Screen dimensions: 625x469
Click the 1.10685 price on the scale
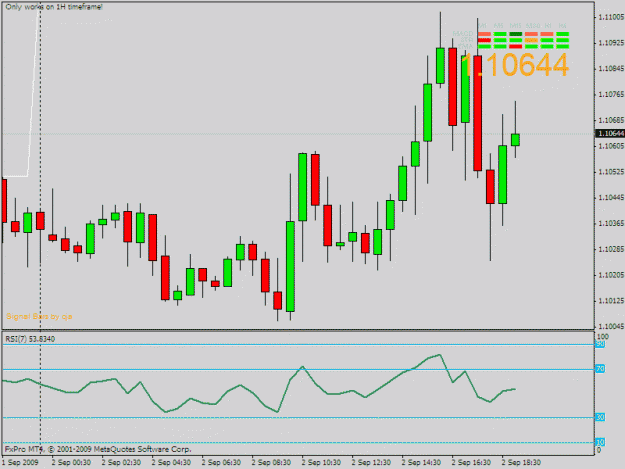click(x=611, y=120)
